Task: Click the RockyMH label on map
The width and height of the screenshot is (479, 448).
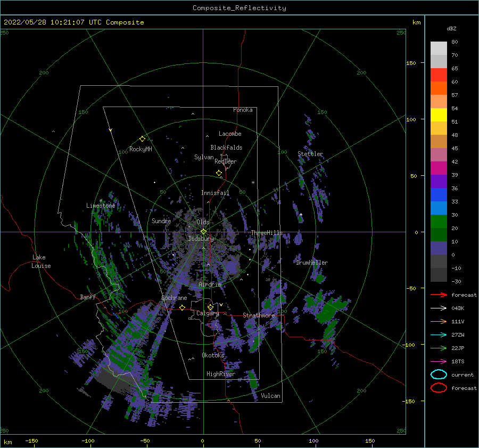Action: point(141,149)
